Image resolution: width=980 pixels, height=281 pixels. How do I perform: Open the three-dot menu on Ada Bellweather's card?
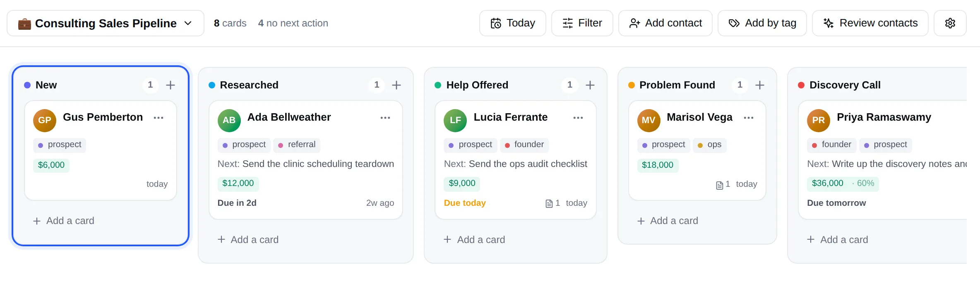click(x=385, y=118)
